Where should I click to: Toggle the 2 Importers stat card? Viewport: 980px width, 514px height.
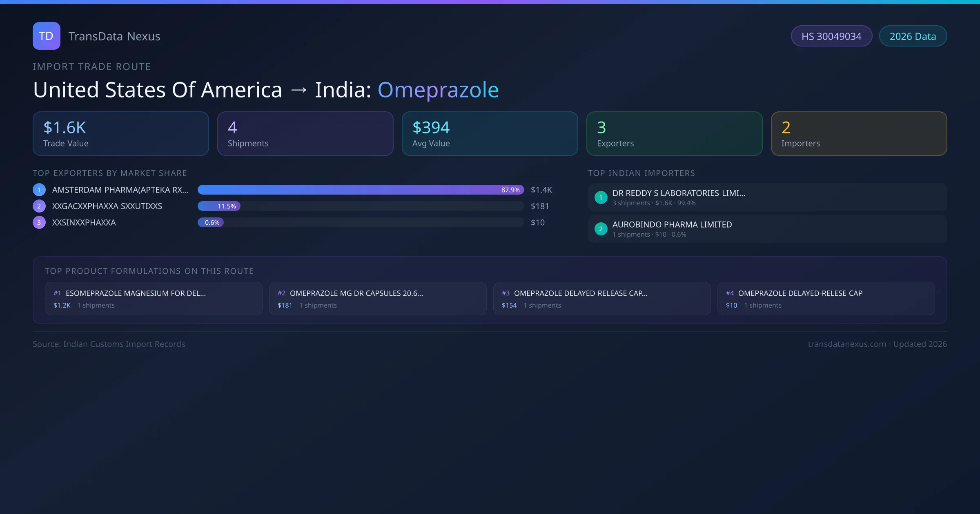tap(859, 133)
